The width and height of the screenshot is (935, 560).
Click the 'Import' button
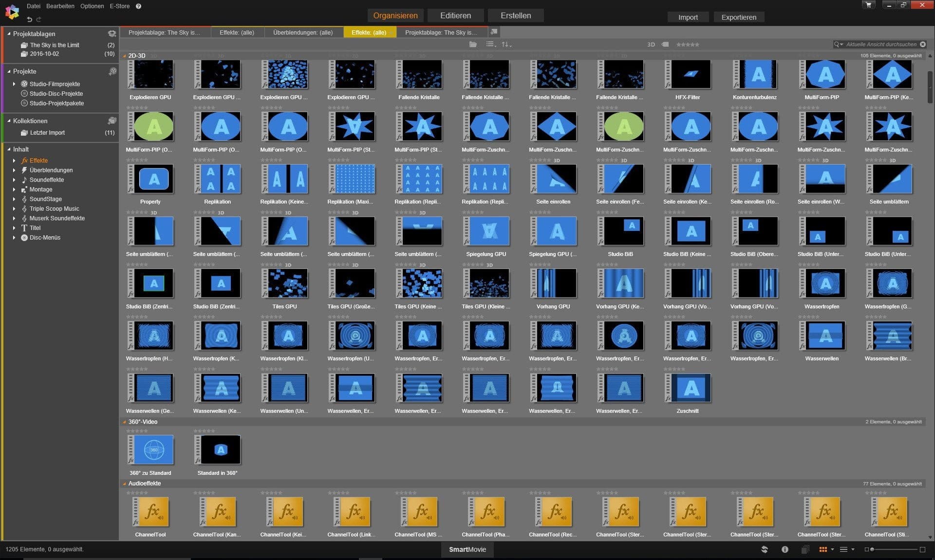pyautogui.click(x=689, y=17)
